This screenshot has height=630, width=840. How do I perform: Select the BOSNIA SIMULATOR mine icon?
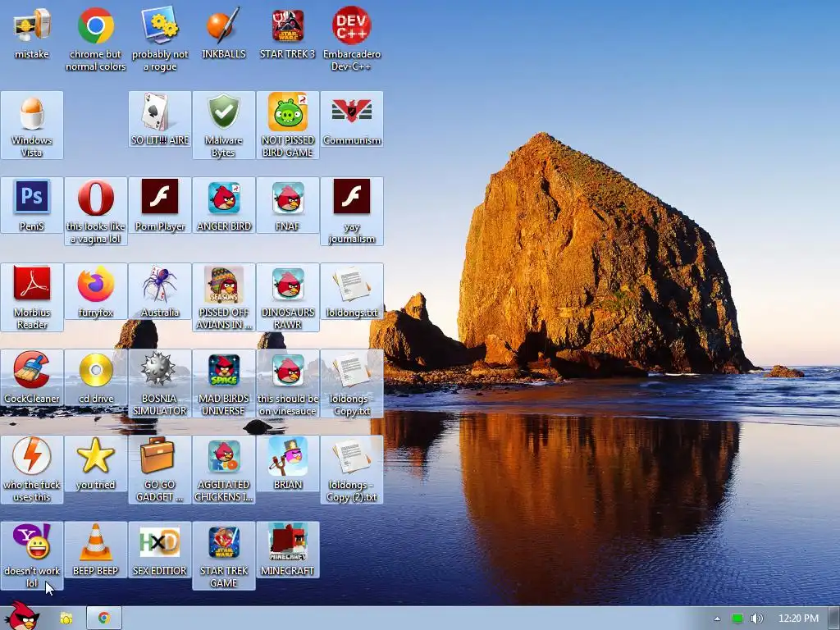click(158, 368)
